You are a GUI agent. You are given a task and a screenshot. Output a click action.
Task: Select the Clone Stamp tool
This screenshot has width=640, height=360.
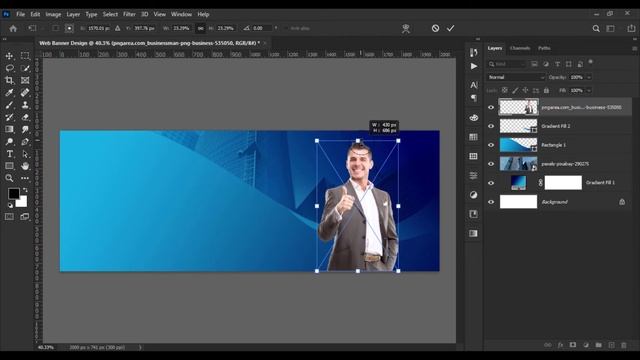25,104
